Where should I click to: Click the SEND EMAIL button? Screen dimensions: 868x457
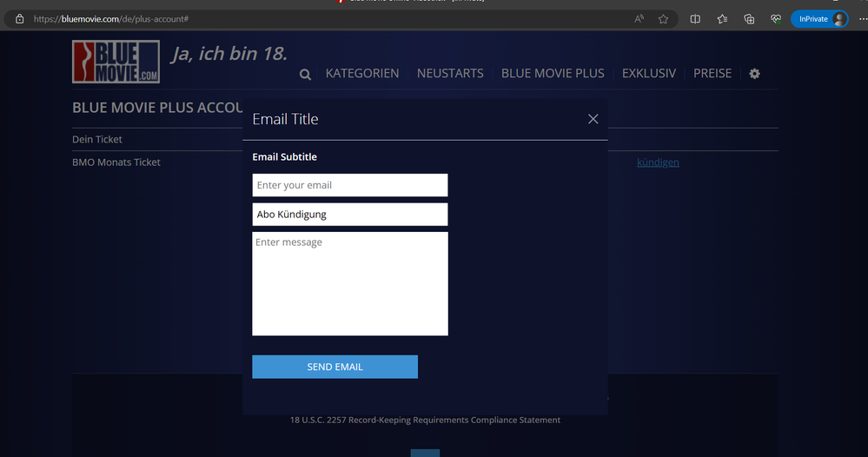(x=335, y=367)
